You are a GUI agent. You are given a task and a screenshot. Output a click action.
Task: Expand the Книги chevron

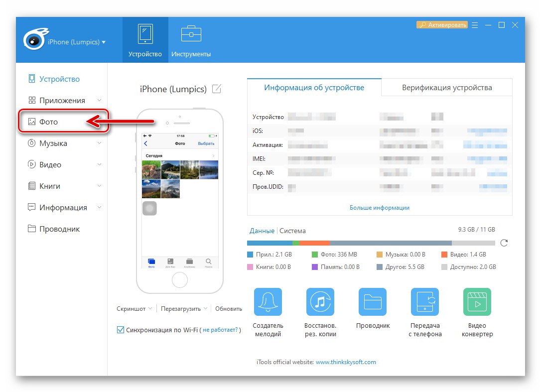(99, 186)
